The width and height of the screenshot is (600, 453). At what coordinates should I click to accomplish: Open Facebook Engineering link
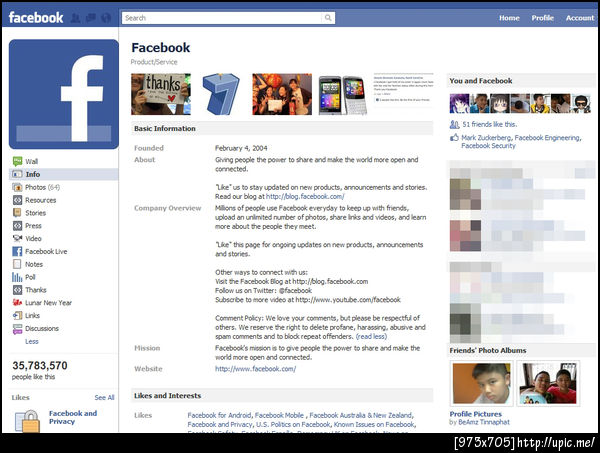point(547,138)
